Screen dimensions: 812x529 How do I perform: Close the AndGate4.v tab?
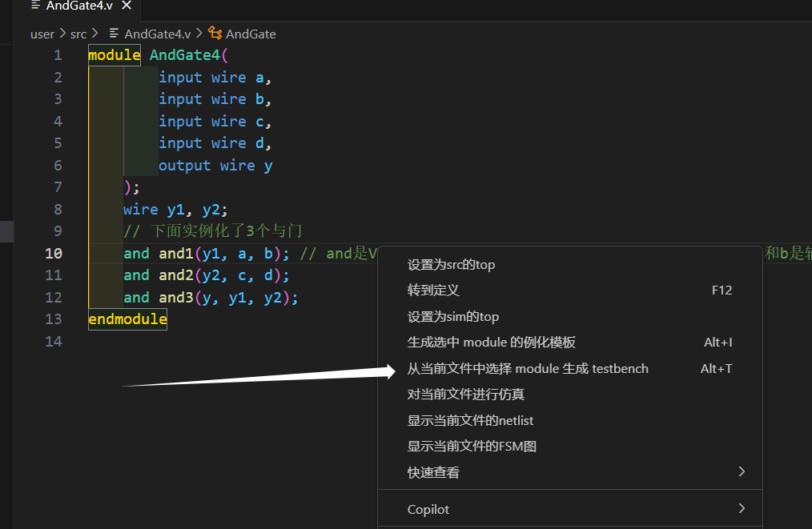[x=125, y=6]
